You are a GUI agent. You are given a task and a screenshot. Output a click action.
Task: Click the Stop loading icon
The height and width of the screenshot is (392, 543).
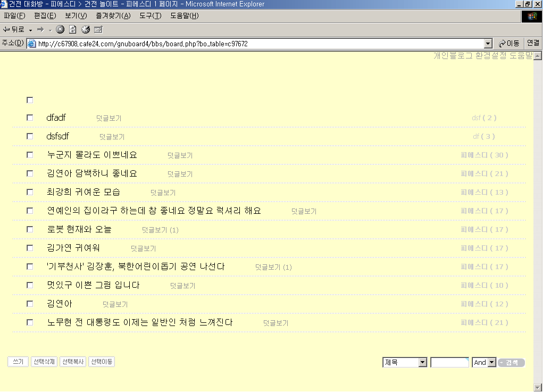[60, 30]
